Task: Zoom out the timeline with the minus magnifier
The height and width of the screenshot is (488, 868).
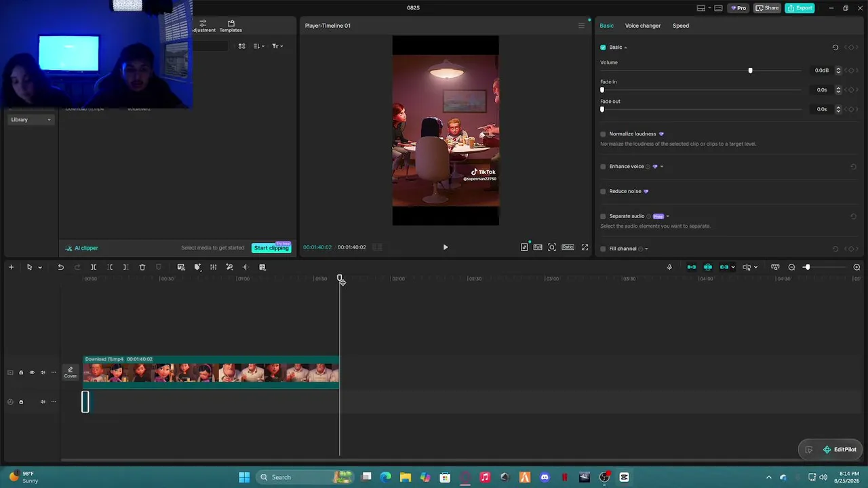Action: click(x=791, y=267)
